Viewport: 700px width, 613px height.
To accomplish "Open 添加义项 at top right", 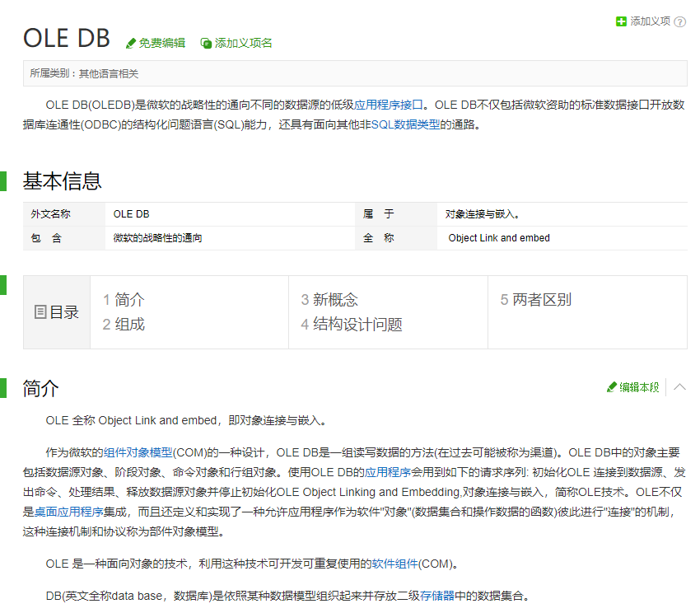I will (650, 21).
